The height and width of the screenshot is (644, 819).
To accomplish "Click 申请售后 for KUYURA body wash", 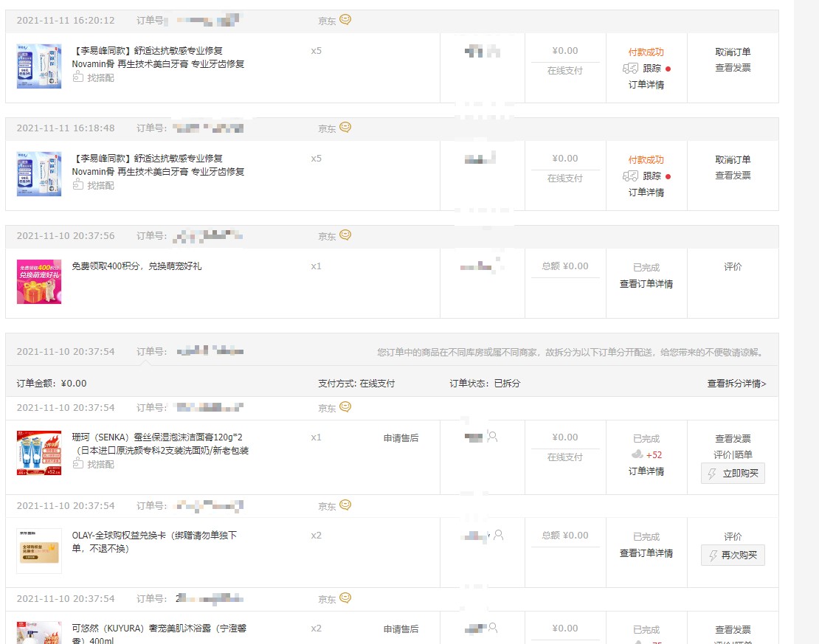I will pos(401,629).
